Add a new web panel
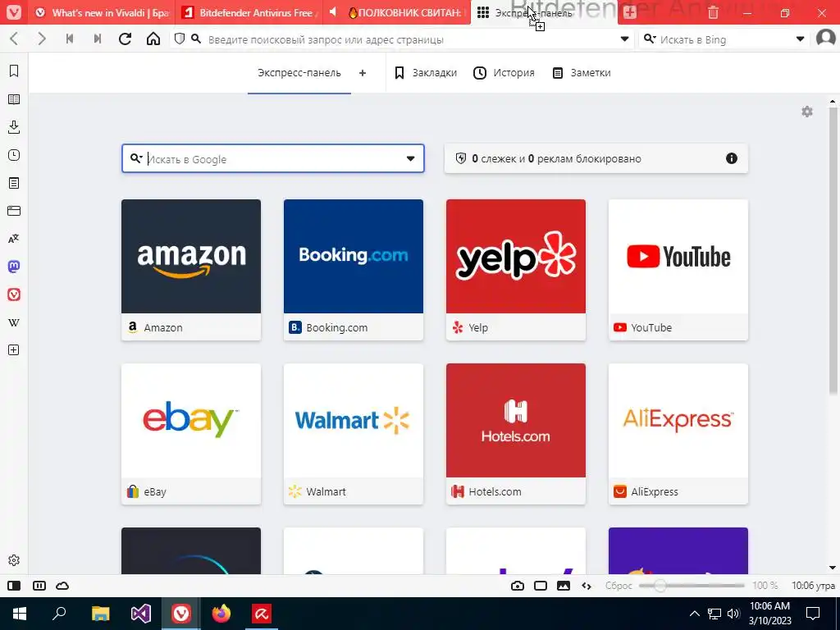 click(x=14, y=349)
